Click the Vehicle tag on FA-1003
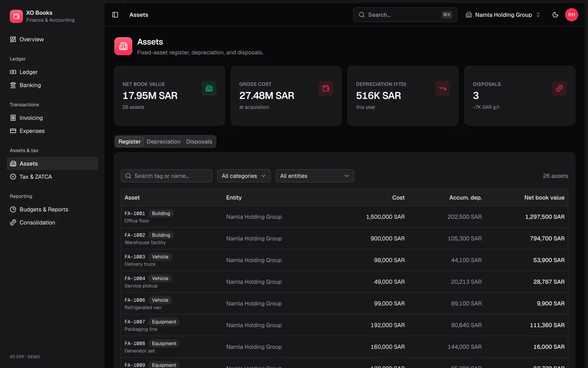Viewport: 588px width, 368px height. coord(160,257)
